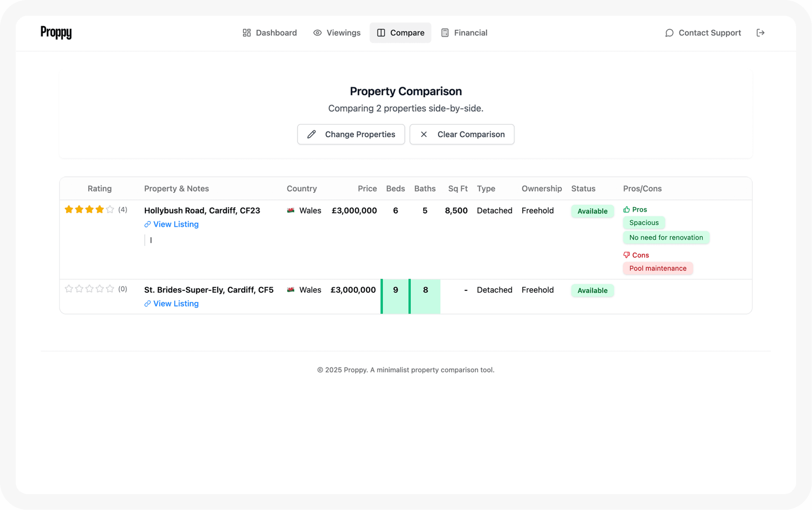Set Hollybush Road rating to two stars
The width and height of the screenshot is (812, 510).
[x=79, y=210]
